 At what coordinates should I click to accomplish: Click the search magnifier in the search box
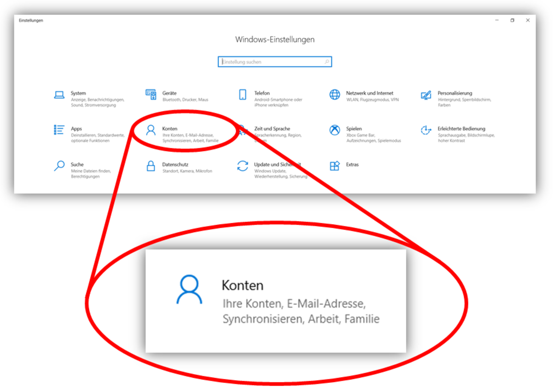(327, 62)
